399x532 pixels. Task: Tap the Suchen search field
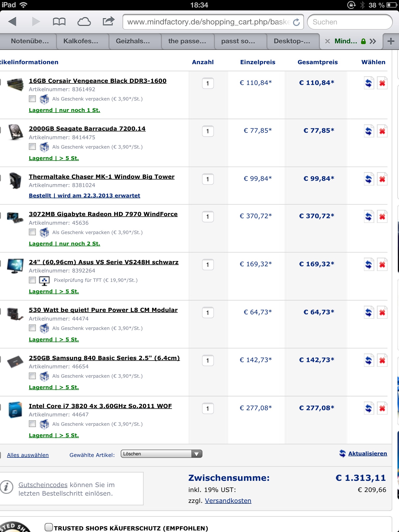[x=349, y=22]
